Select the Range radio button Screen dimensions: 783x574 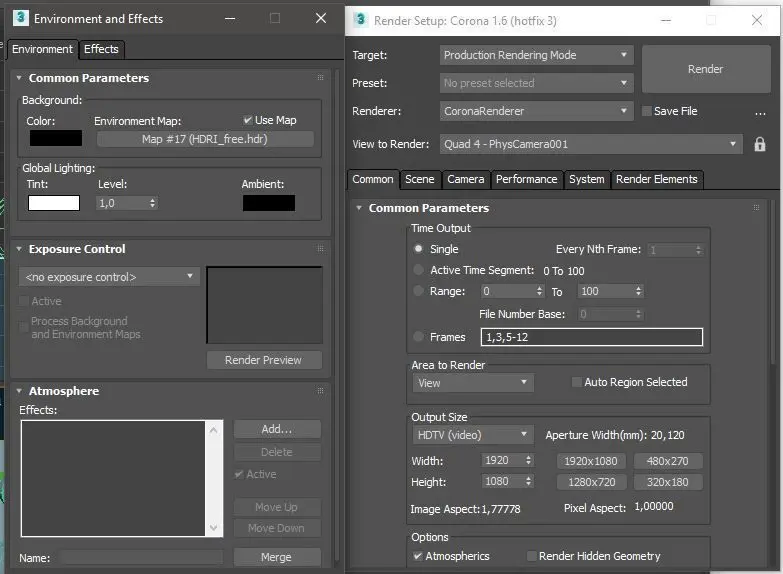tap(418, 291)
